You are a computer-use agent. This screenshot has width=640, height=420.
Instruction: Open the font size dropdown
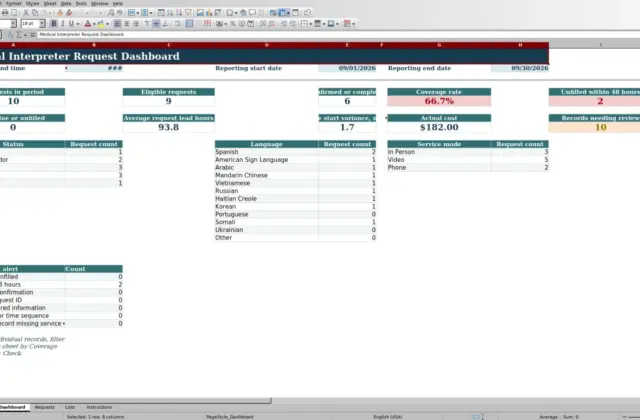coord(42,24)
